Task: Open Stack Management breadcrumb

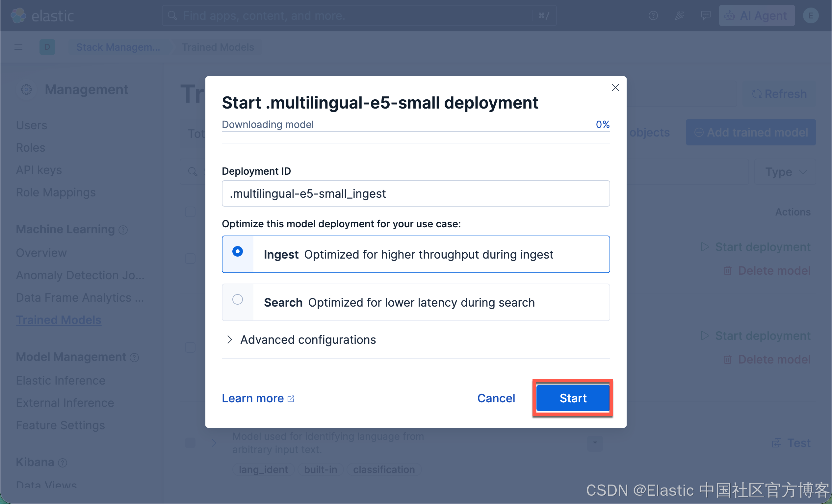Action: pyautogui.click(x=118, y=47)
